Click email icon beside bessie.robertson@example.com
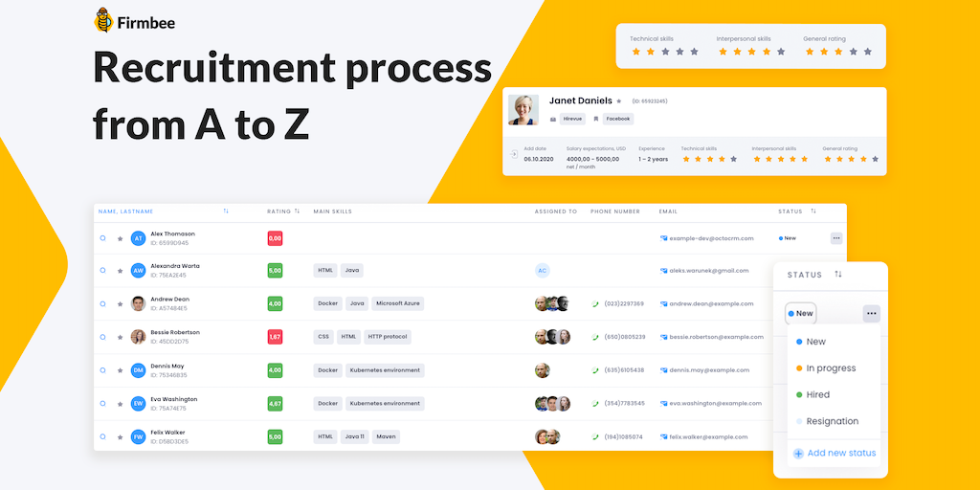 click(x=664, y=337)
